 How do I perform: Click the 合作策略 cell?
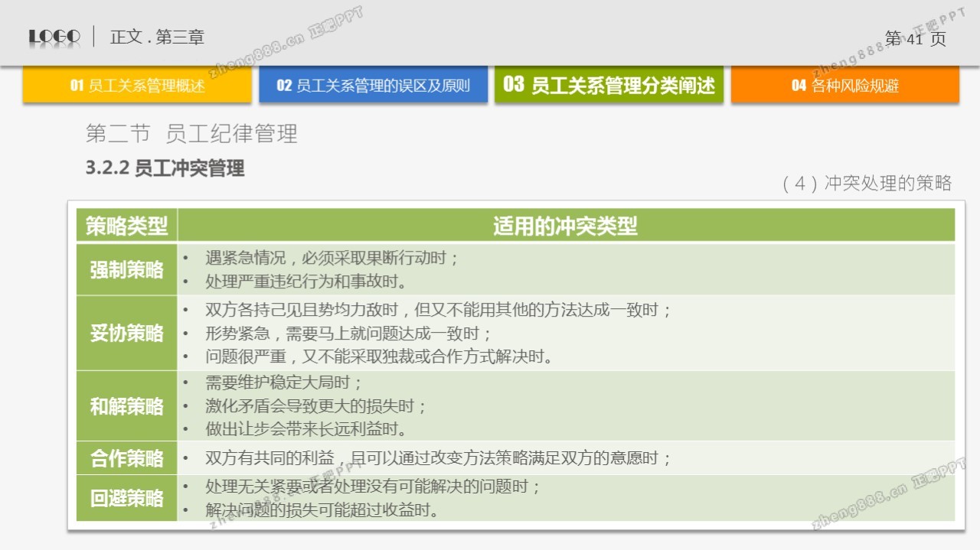pyautogui.click(x=127, y=458)
